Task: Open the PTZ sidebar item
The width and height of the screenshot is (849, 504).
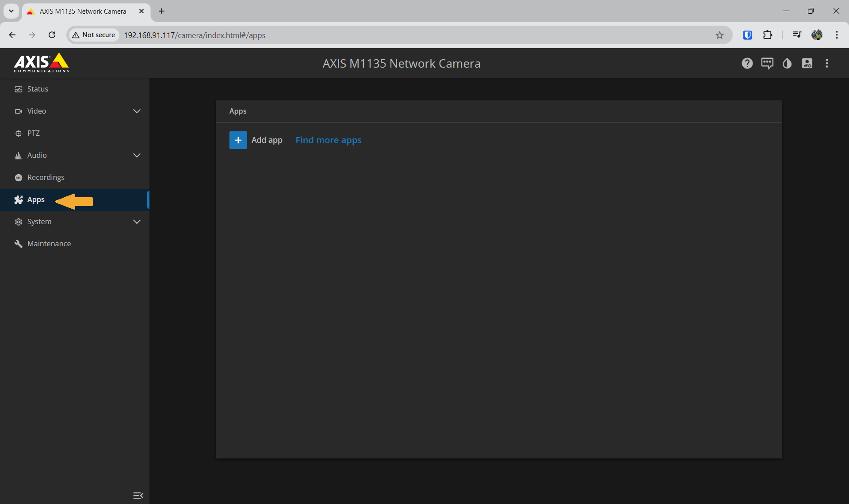Action: [x=75, y=133]
